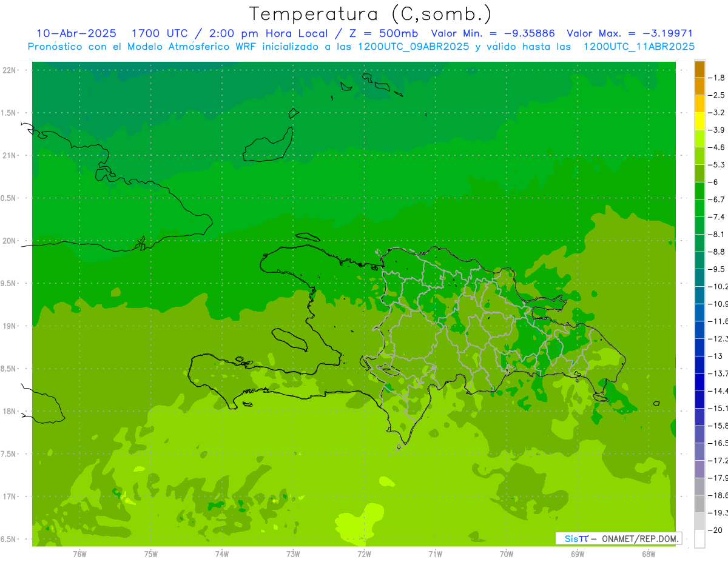Click the 22N latitude label
Image resolution: width=728 pixels, height=562 pixels.
[10, 70]
